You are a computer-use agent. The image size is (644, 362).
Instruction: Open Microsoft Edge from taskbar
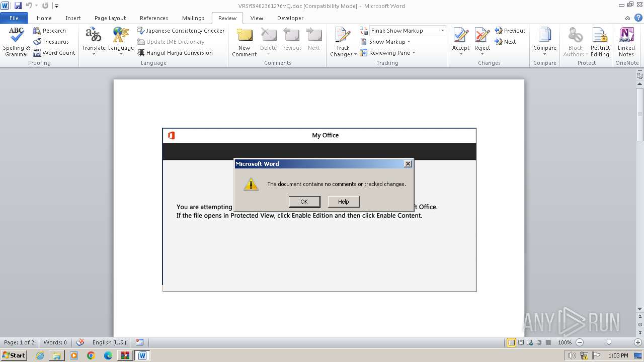pyautogui.click(x=108, y=355)
